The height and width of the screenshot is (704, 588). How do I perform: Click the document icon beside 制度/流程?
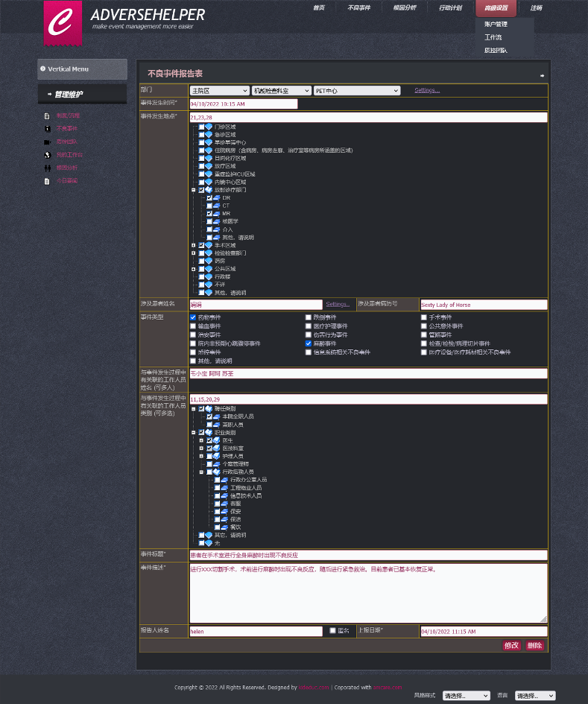[x=47, y=116]
